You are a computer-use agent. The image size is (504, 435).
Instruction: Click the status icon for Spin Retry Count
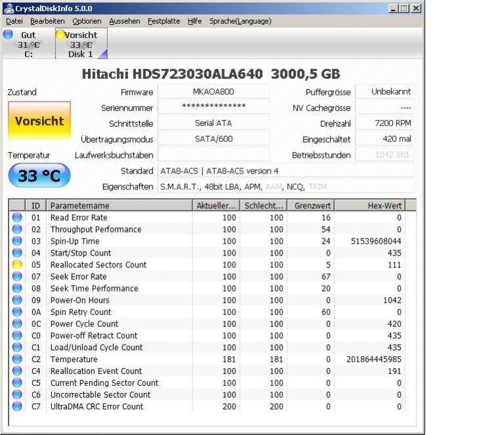[17, 312]
